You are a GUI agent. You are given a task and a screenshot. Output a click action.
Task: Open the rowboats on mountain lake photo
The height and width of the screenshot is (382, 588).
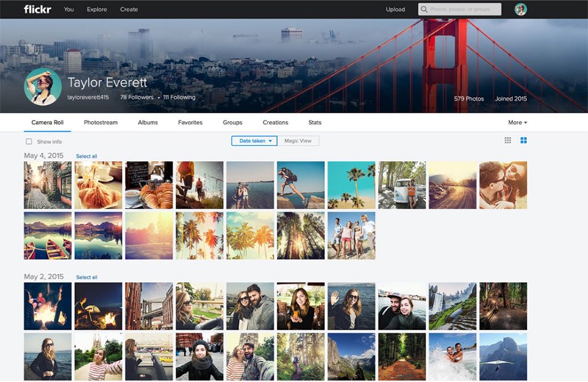pos(48,236)
